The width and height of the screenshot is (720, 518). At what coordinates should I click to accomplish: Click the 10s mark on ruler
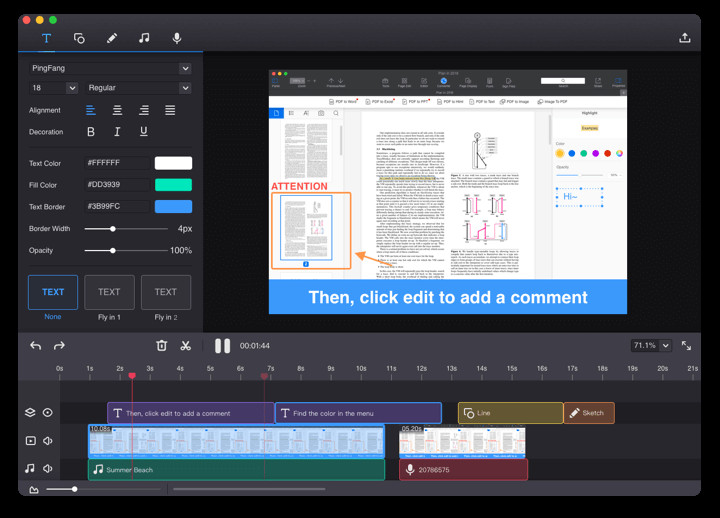[361, 368]
